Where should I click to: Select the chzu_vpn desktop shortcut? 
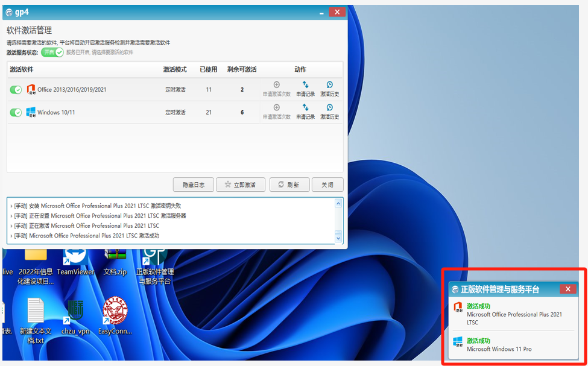click(x=75, y=317)
